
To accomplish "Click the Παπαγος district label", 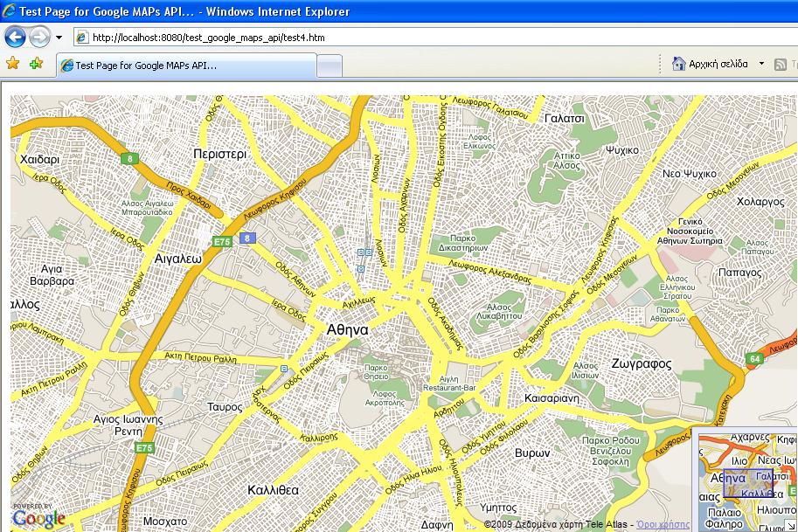I will click(x=740, y=273).
